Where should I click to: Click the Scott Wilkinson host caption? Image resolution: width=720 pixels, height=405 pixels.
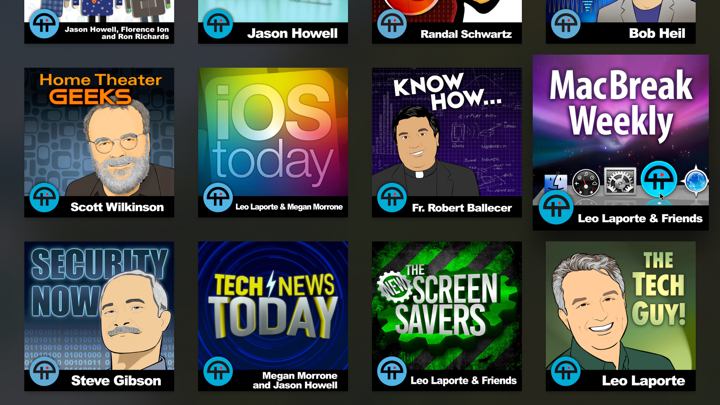click(x=117, y=207)
